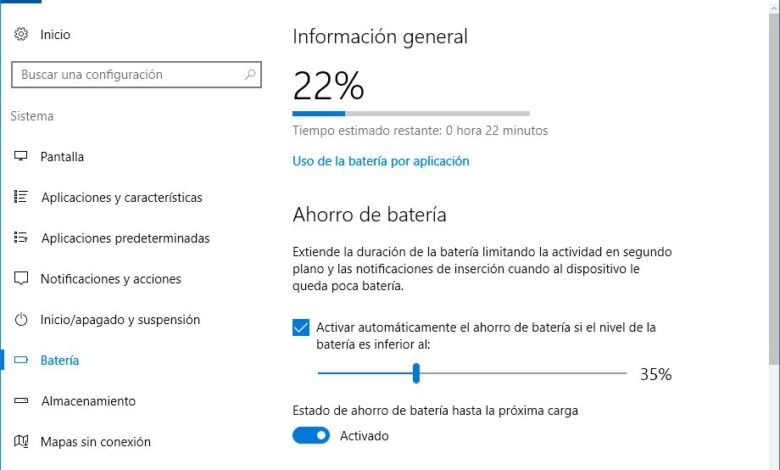Click the Inicio gear icon
Image resolution: width=780 pixels, height=470 pixels.
20,35
